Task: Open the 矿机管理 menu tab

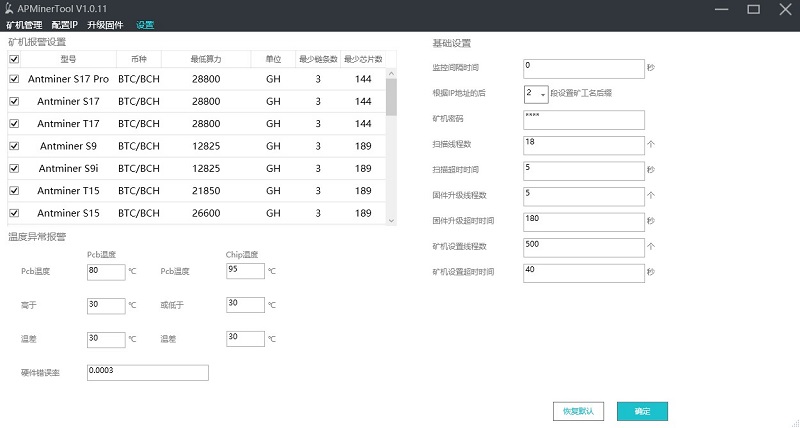Action: tap(25, 24)
